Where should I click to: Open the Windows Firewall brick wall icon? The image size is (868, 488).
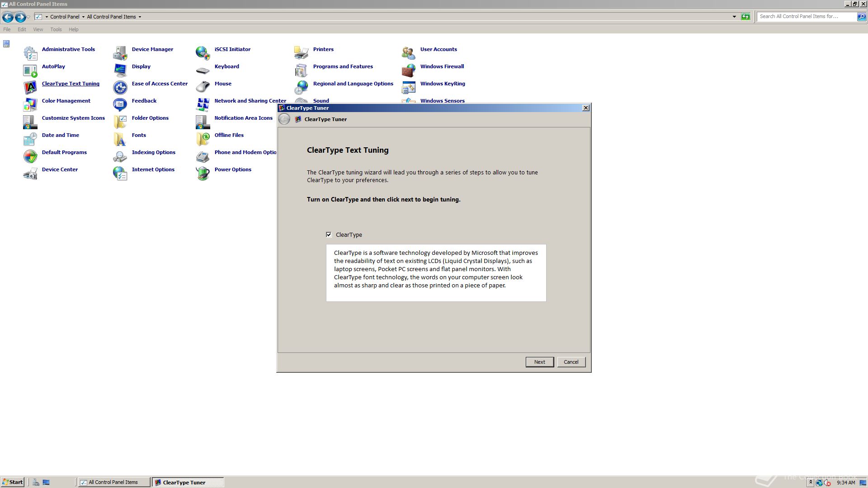(x=409, y=70)
